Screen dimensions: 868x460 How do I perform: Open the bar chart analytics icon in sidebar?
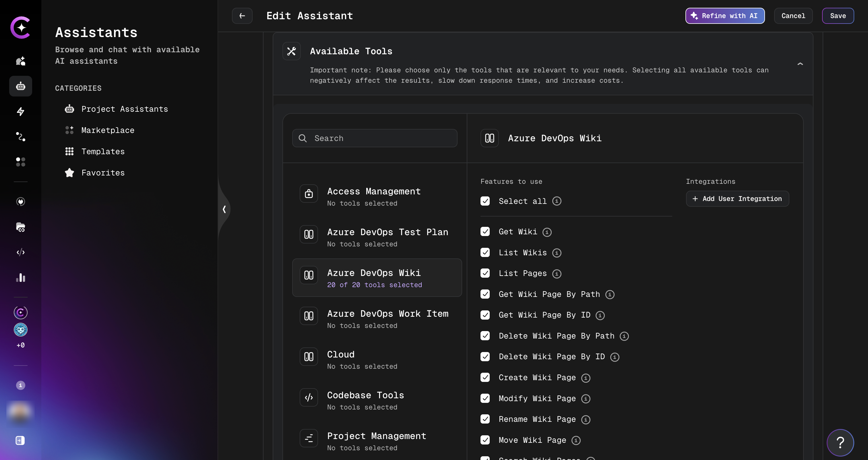coord(21,278)
